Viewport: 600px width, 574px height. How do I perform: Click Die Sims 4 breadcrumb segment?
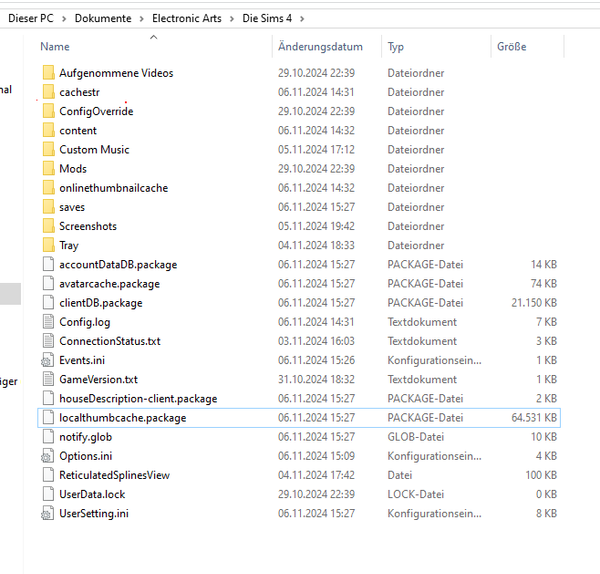(x=267, y=18)
